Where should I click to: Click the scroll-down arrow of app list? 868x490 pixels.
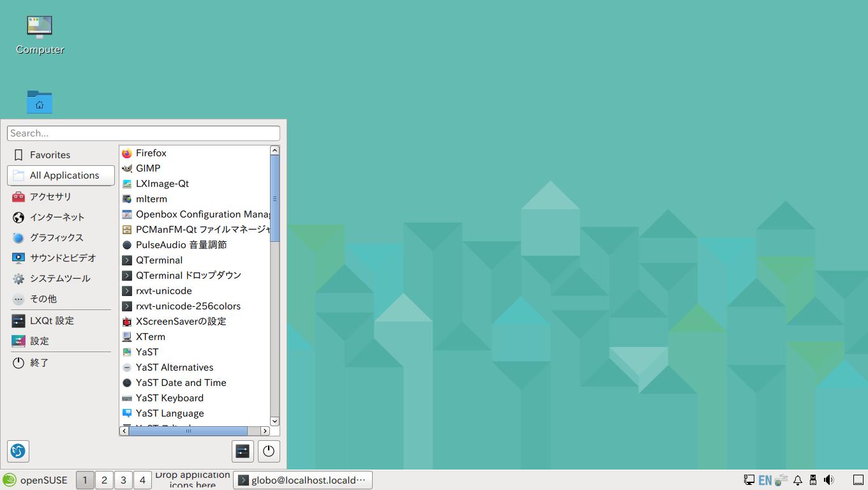(x=274, y=421)
